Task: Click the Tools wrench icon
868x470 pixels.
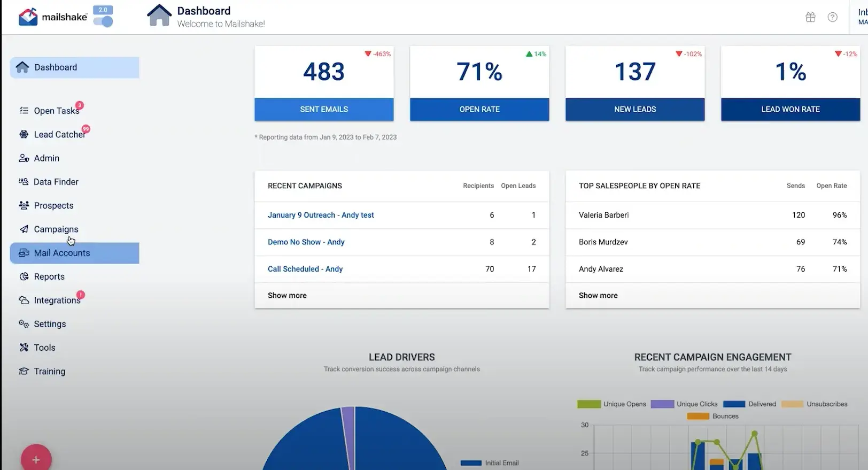Action: [x=24, y=348]
